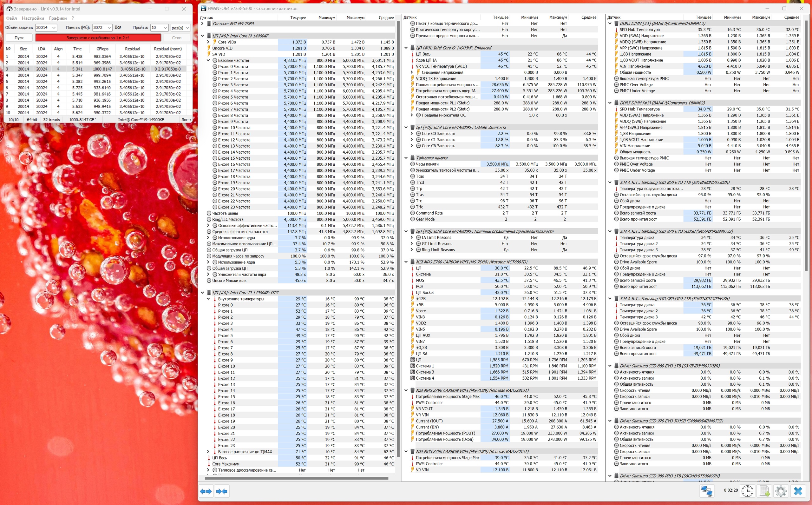Expand the Система: MSI MS-7D89 section
Image resolution: width=812 pixels, height=505 pixels.
pyautogui.click(x=202, y=24)
